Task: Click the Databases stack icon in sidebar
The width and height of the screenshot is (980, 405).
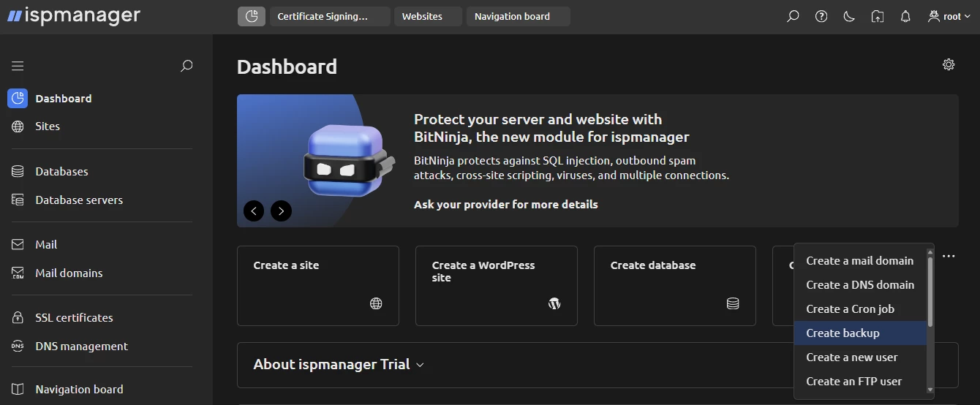Action: point(18,172)
